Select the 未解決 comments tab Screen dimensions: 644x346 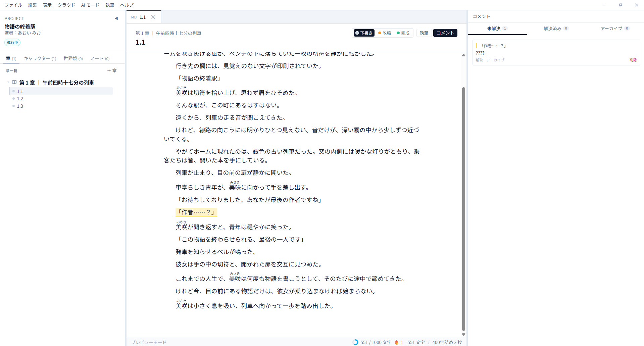(497, 29)
